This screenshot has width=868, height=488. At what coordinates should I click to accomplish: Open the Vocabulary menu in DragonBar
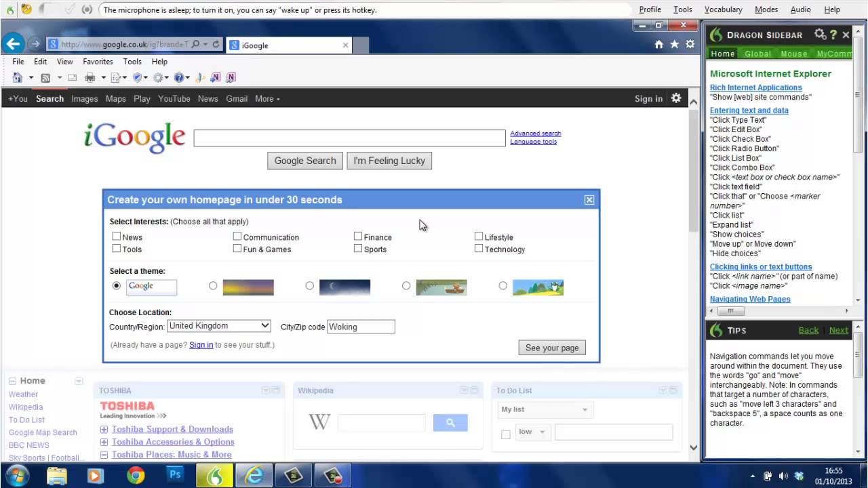pos(723,9)
